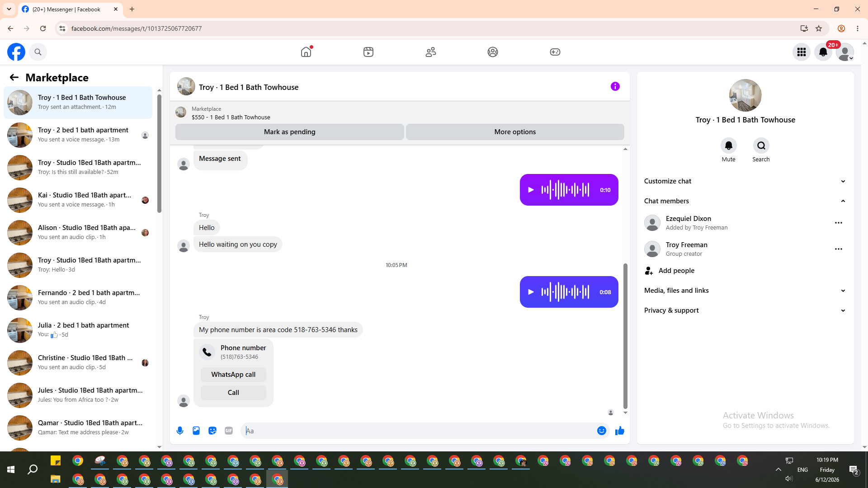The height and width of the screenshot is (488, 868).
Task: Open the emoji picker smiley icon
Action: coord(602,431)
